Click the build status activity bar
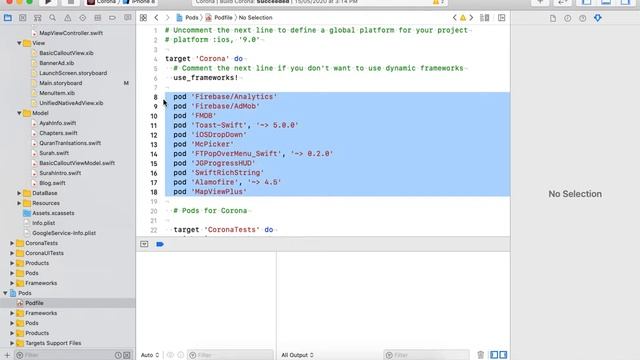Screen dimensions: 640x360 [320, 2]
